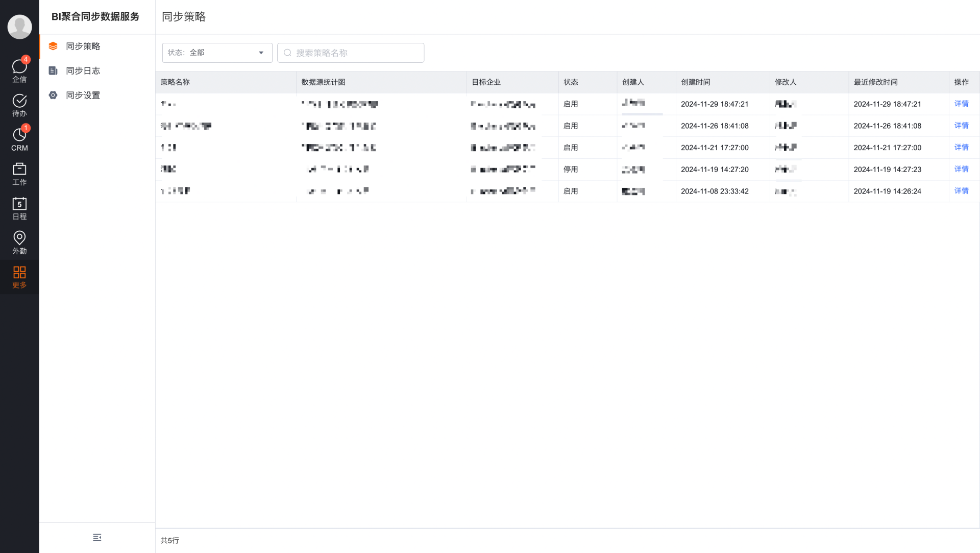Select 同步日志 menu item
Screen dimensions: 980x553
[x=97, y=70]
